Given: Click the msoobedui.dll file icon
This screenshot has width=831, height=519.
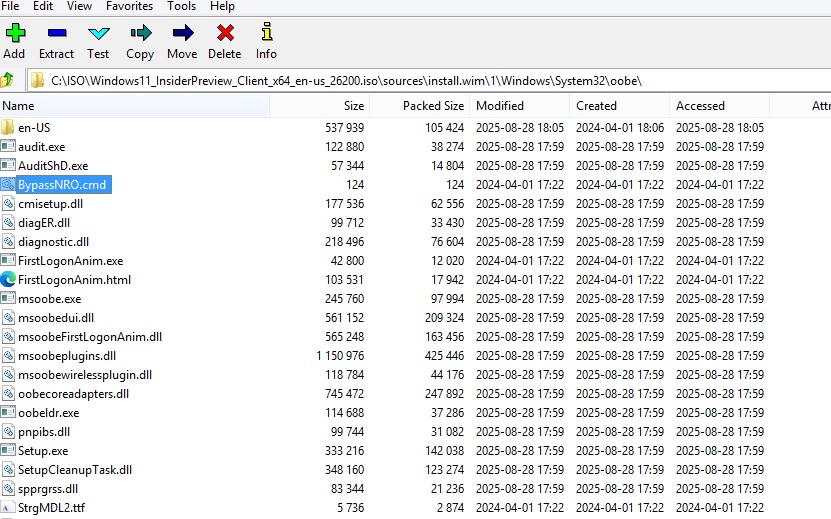Looking at the screenshot, I should (8, 318).
